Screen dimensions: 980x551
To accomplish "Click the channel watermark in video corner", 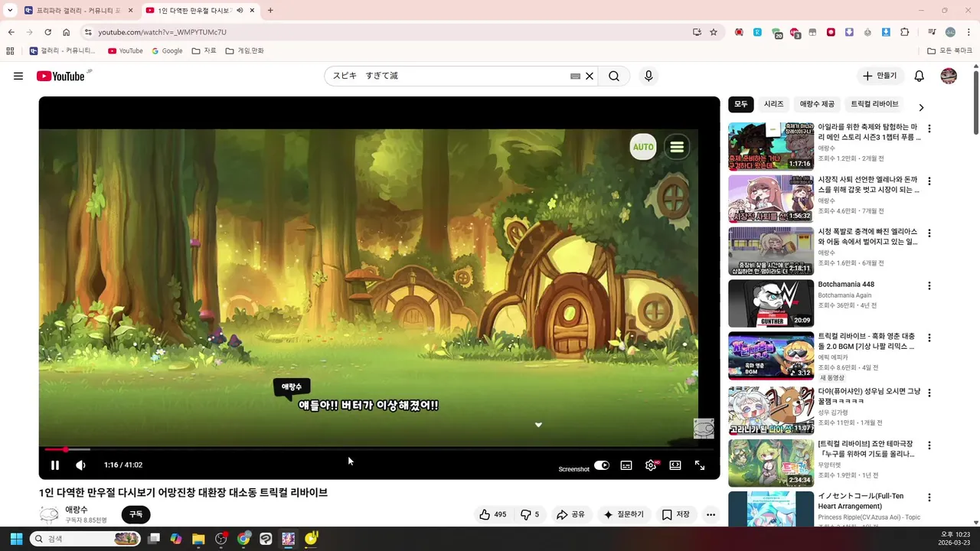I will click(x=704, y=429).
